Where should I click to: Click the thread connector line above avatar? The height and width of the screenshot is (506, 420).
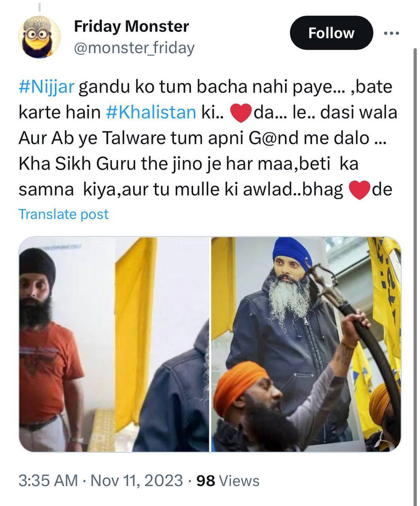(x=39, y=6)
